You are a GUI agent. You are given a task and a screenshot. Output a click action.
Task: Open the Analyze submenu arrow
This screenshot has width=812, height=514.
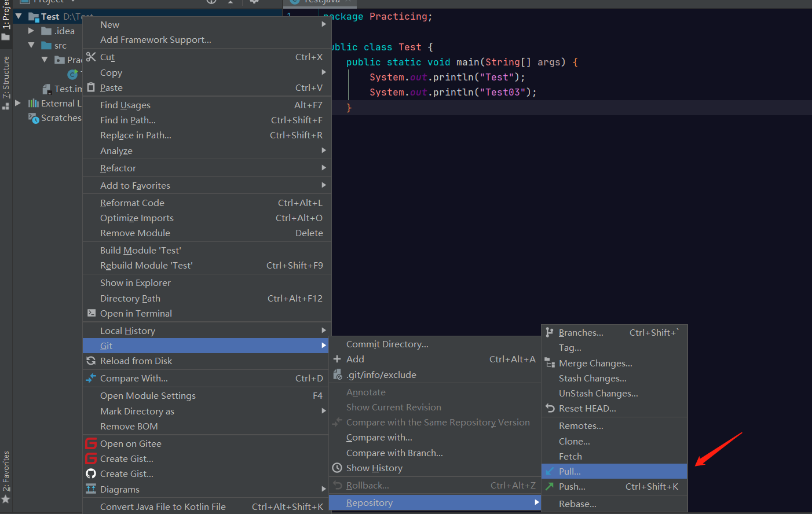[x=324, y=150]
